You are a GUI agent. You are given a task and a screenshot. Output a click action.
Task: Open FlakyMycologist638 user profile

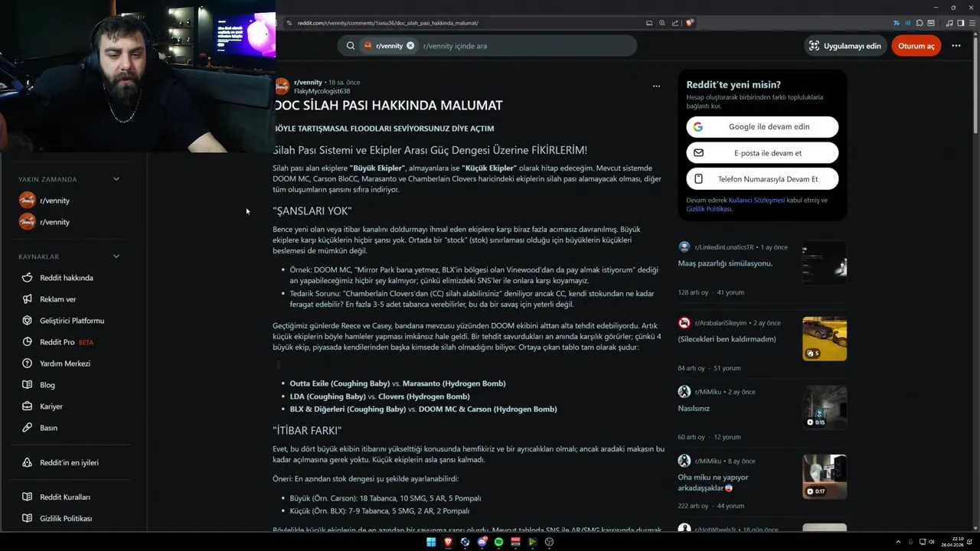(x=322, y=91)
